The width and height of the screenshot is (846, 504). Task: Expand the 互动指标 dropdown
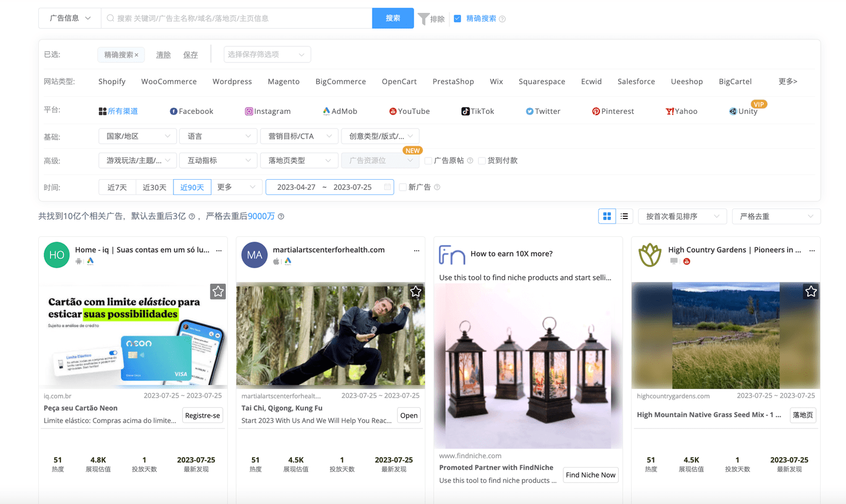tap(218, 160)
